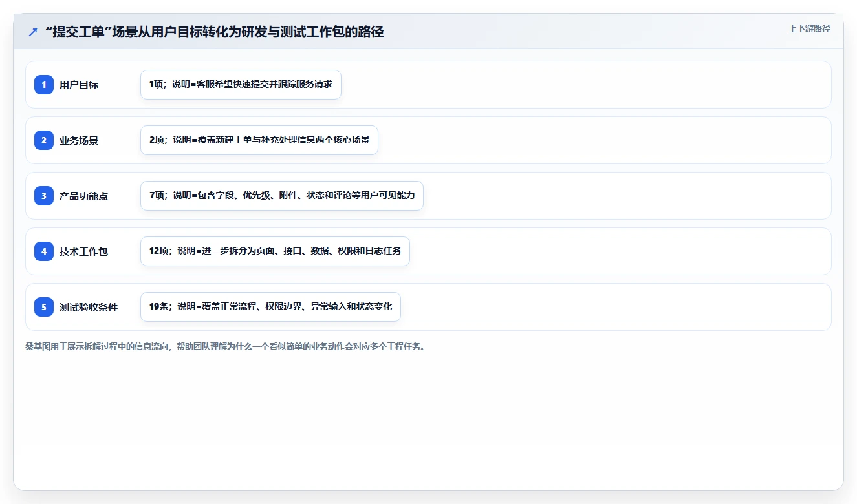Click the 19条 acceptance coverage description box
Screen dimensions: 857x504
click(270, 307)
